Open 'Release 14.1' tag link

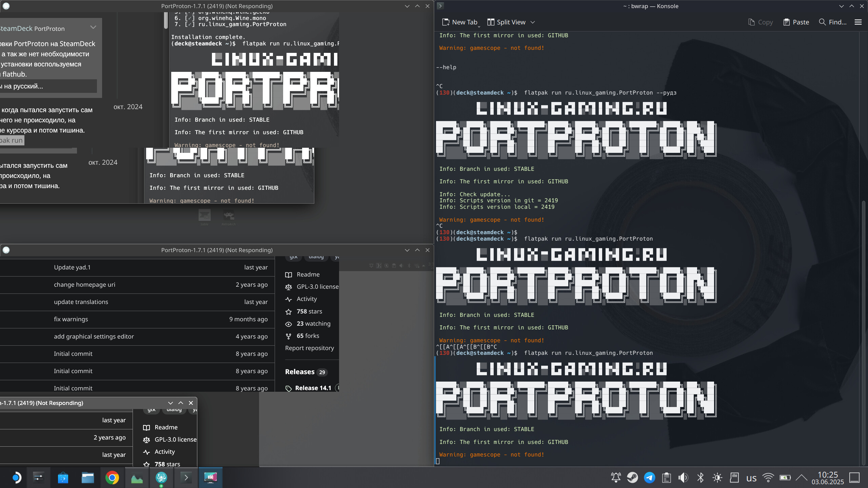tap(308, 388)
